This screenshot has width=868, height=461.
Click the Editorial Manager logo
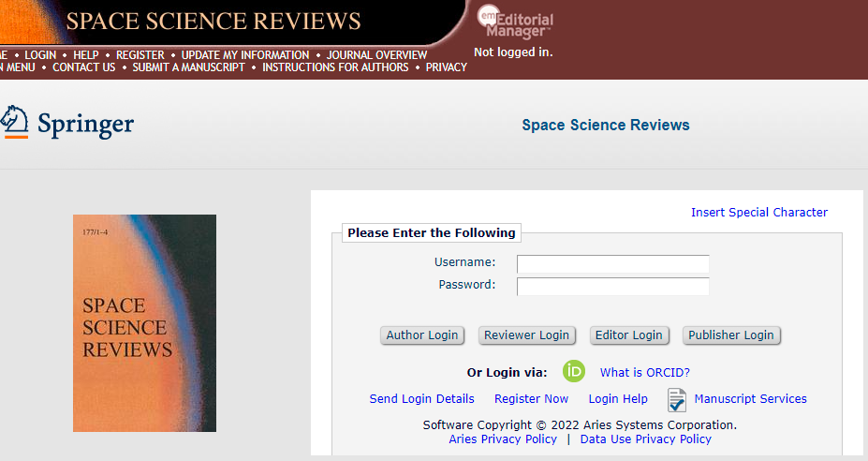coord(514,22)
